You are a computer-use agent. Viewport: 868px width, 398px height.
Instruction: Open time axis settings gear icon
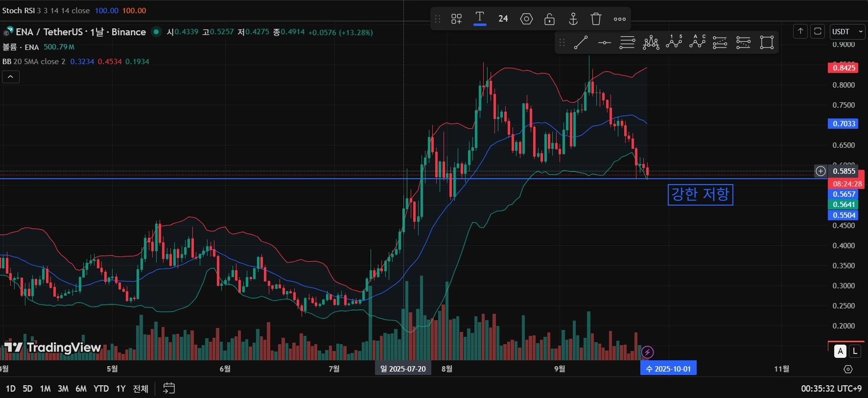click(848, 369)
